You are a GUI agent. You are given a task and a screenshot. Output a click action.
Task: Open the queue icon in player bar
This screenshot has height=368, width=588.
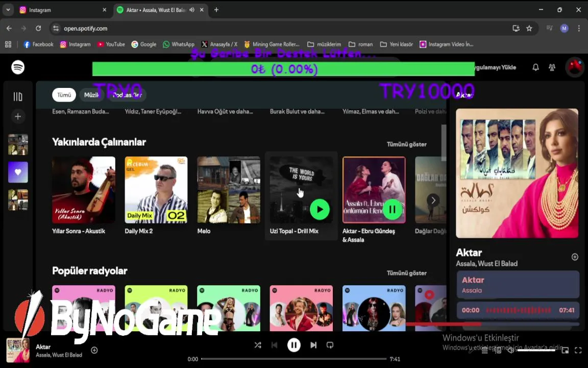click(484, 350)
